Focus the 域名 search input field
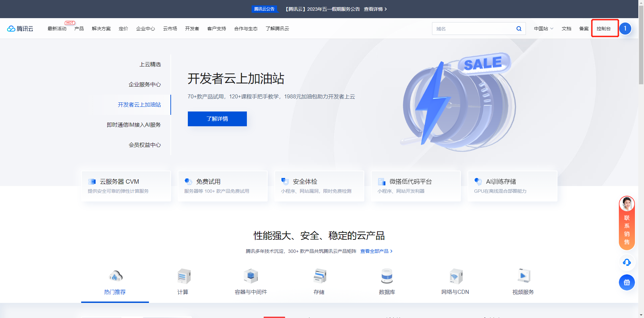This screenshot has height=318, width=644. [474, 29]
